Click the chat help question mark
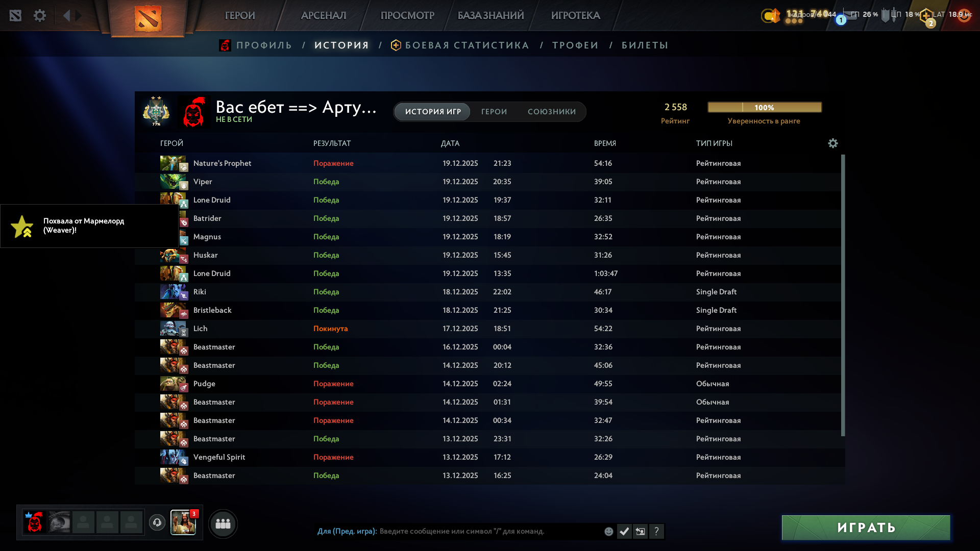 click(656, 532)
